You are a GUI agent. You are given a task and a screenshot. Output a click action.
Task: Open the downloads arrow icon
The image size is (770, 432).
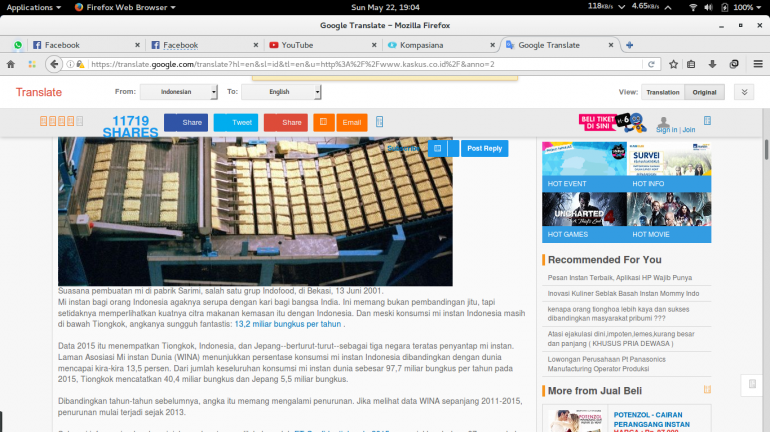pyautogui.click(x=712, y=64)
